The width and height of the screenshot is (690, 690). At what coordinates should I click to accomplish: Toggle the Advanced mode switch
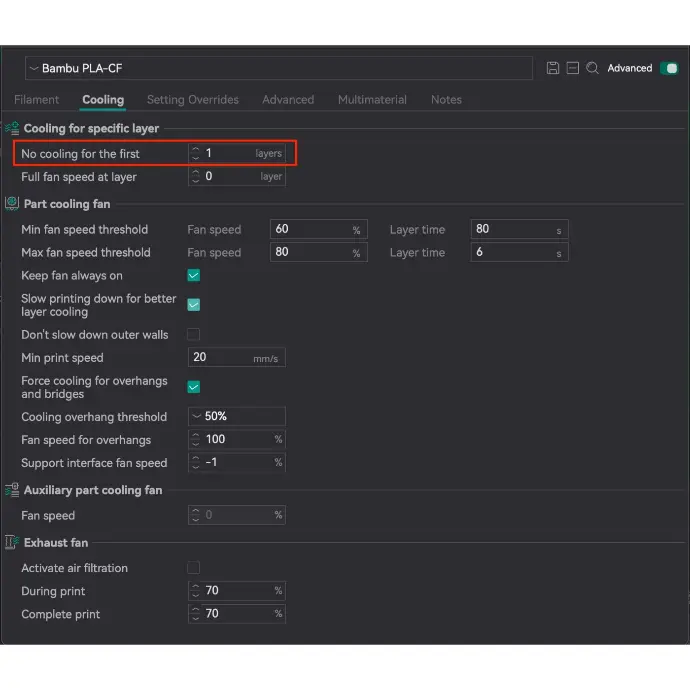coord(668,68)
